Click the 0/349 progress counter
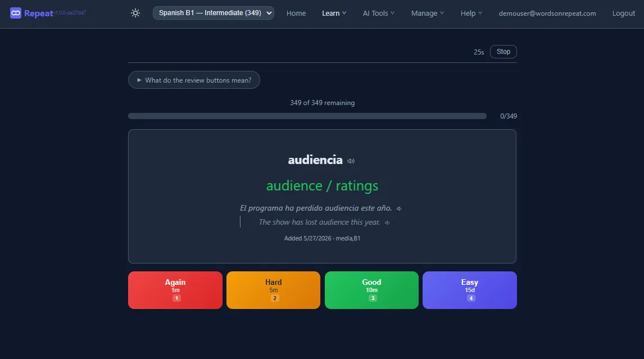This screenshot has width=644, height=359. [x=509, y=116]
